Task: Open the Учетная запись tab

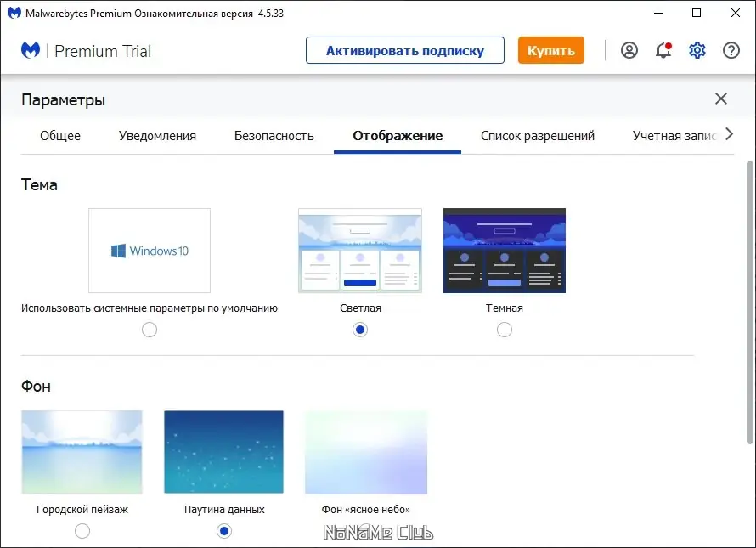Action: [x=674, y=136]
